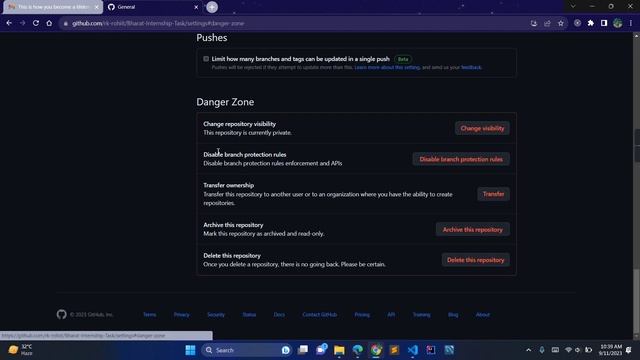
Task: Open the notification bell in system tray
Action: click(629, 350)
